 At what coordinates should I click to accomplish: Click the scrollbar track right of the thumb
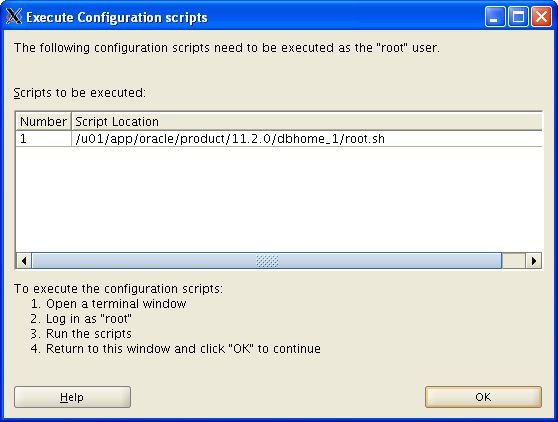514,261
